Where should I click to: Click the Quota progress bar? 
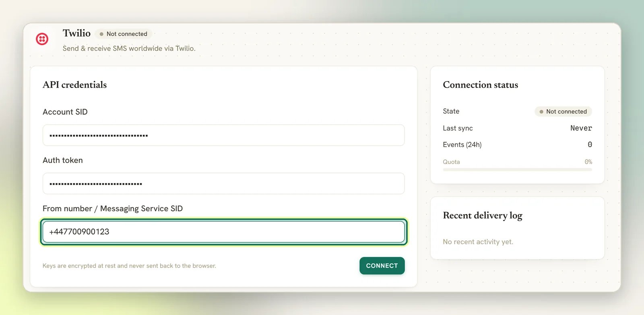pos(517,170)
